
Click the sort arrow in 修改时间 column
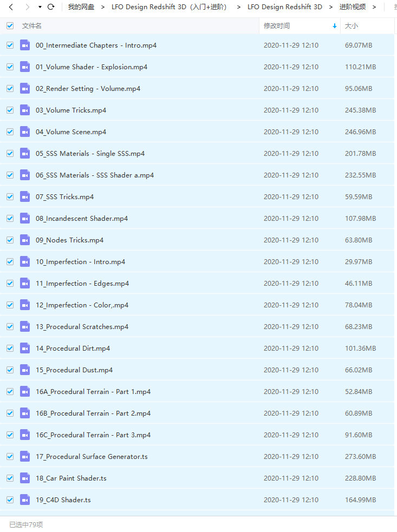coord(334,26)
